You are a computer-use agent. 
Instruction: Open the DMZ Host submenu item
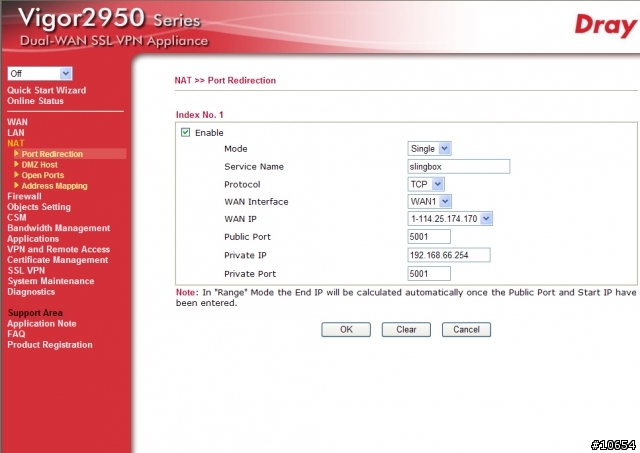(40, 164)
